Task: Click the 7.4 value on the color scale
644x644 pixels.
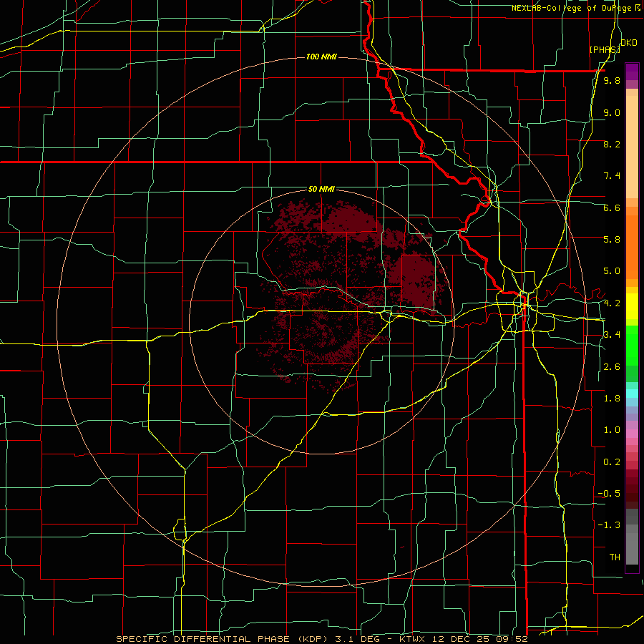Action: pyautogui.click(x=612, y=176)
